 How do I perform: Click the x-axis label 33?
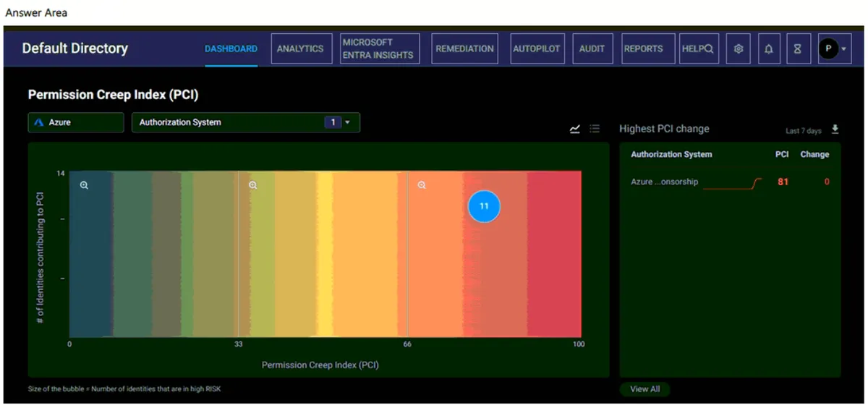pos(239,344)
